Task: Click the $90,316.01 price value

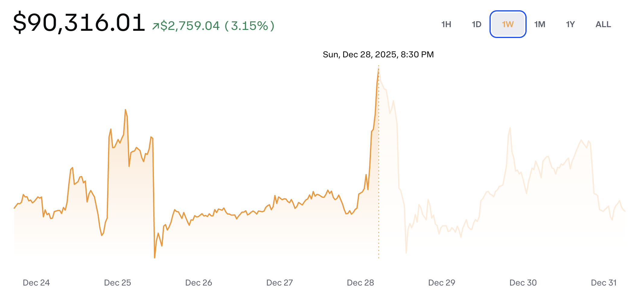Action: click(79, 22)
